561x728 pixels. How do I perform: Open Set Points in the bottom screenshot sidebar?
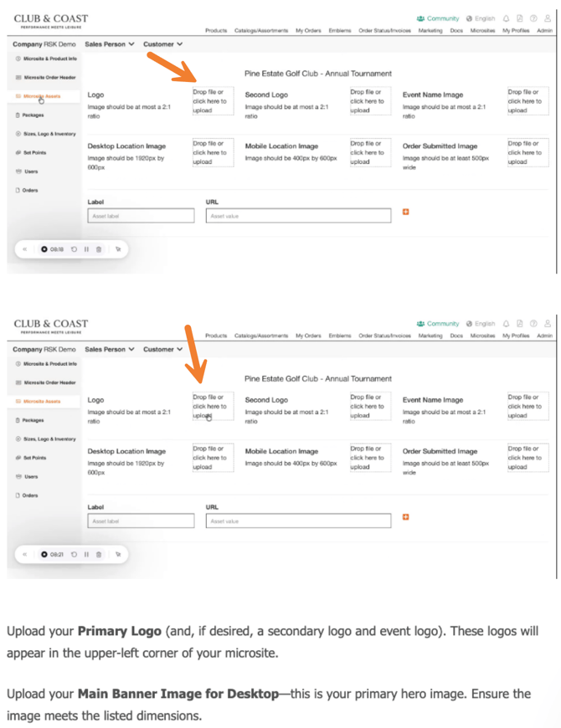(33, 458)
